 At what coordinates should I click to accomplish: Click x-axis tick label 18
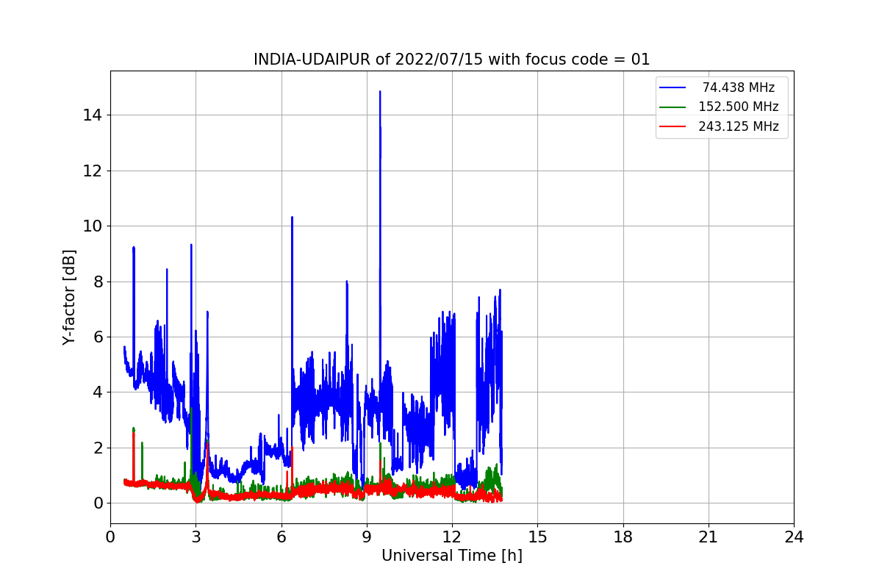[x=623, y=537]
